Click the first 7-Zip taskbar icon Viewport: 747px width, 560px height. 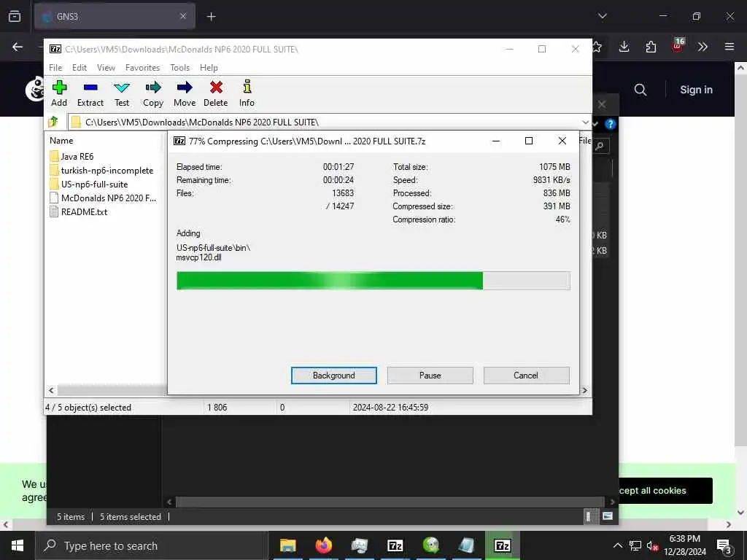click(395, 545)
